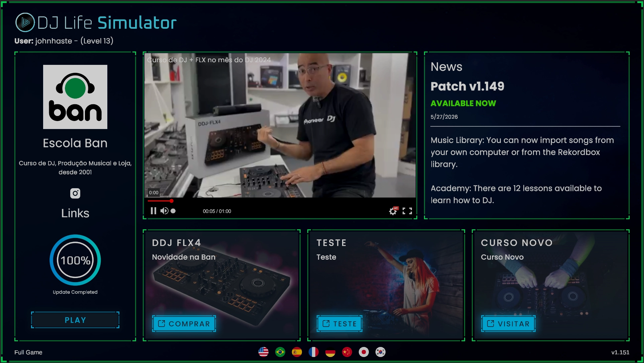Select German with the Germany flag
Viewport: 644px width, 363px height.
(330, 352)
